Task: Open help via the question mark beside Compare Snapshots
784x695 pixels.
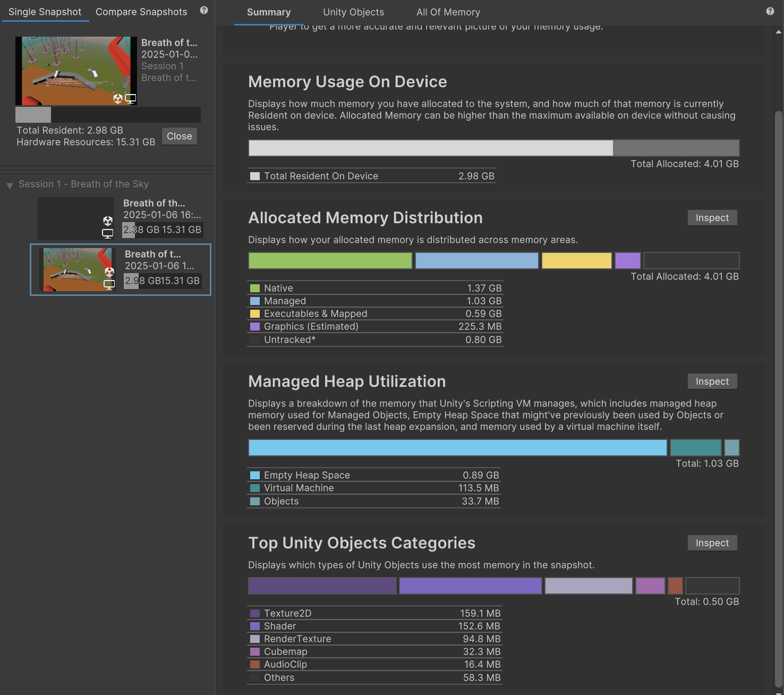Action: (x=203, y=10)
